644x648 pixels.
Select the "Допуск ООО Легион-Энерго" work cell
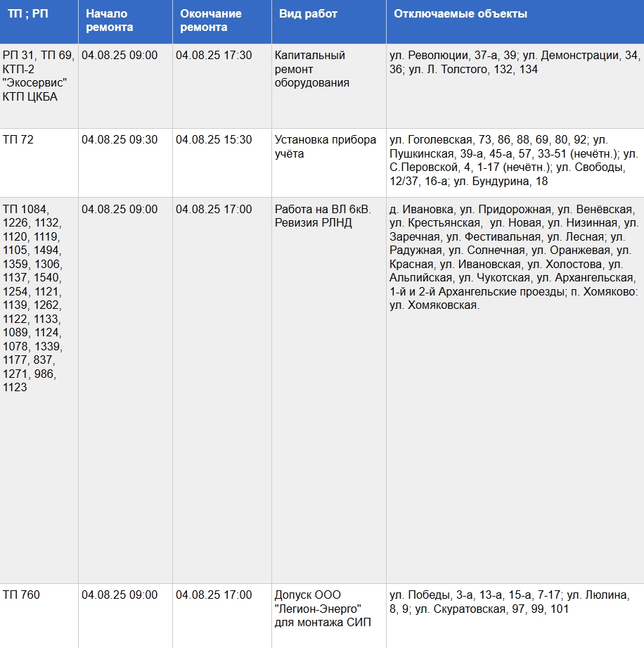pos(322,609)
